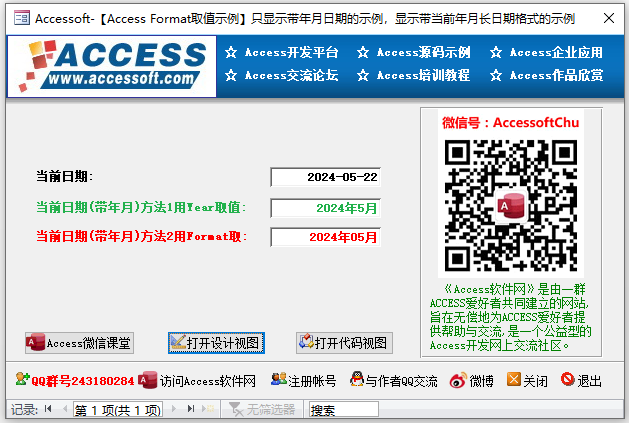Open the Access源码示例 link
Screen dimensions: 629x423
tap(424, 52)
